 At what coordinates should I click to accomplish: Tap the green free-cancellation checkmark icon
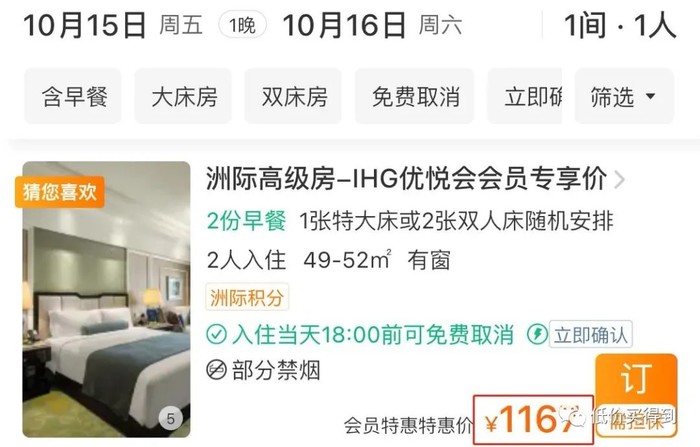(x=217, y=334)
